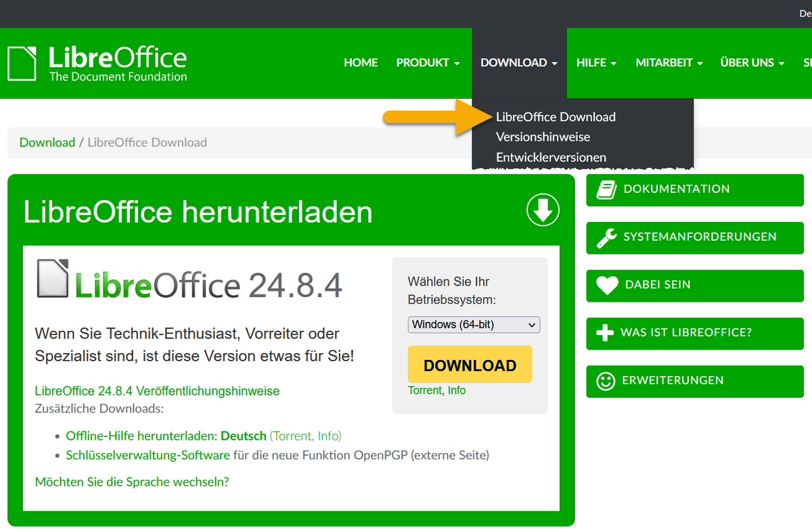Screen dimensions: 812x529
Task: Click the Download breadcrumb link
Action: [47, 142]
